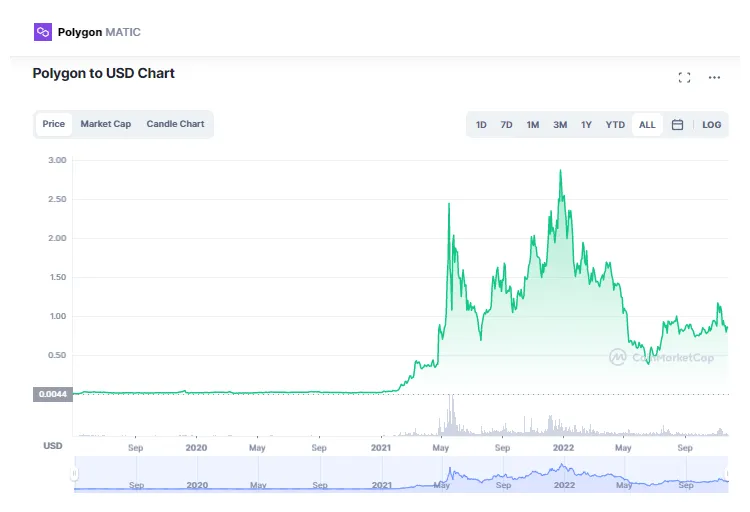The width and height of the screenshot is (750, 512).
Task: Switch to the Market Cap tab
Action: pos(106,124)
